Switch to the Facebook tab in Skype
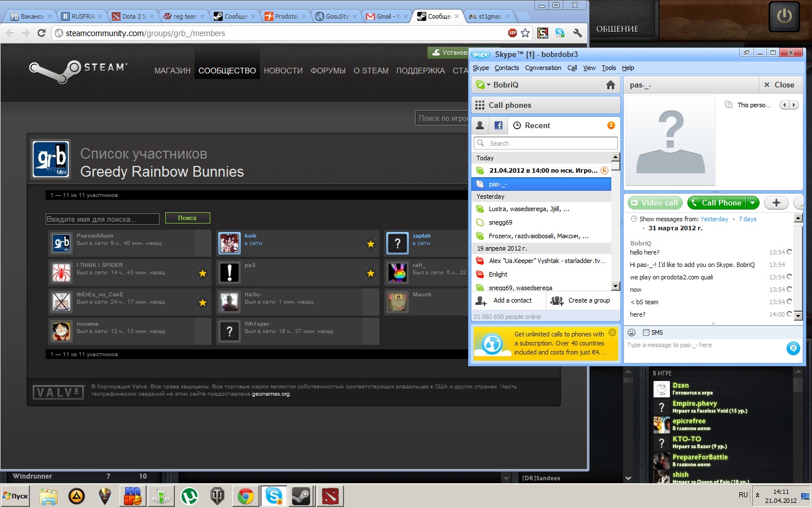 498,125
